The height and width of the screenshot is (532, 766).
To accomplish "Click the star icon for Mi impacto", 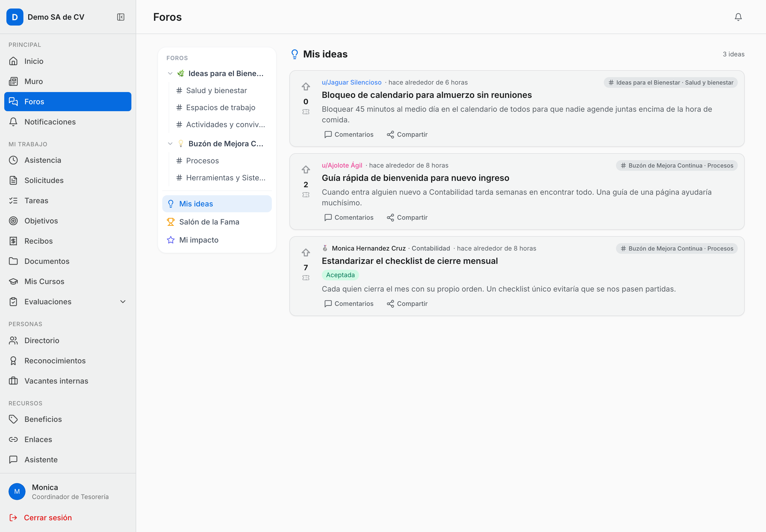I will tap(171, 240).
